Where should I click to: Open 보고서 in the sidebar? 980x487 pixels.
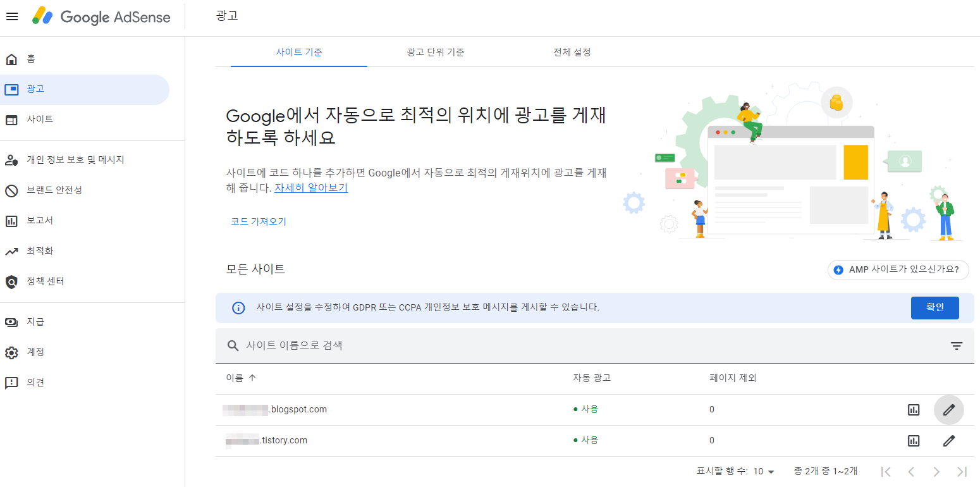[85, 221]
